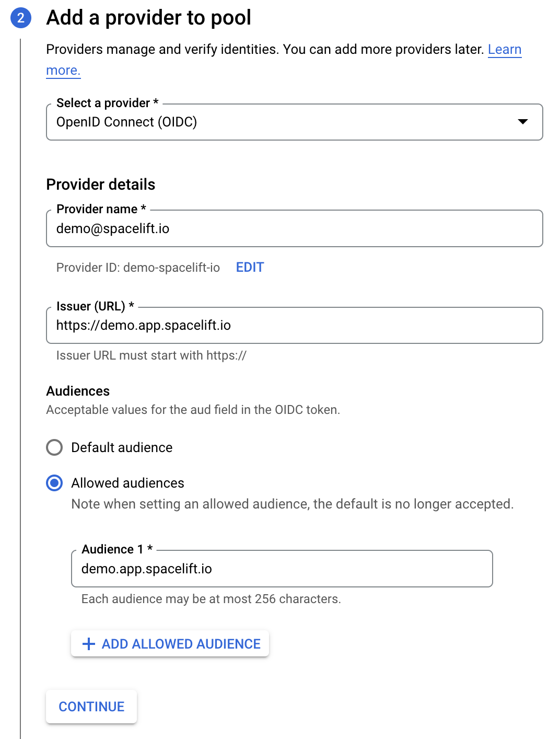Click the Issuer (URL) input field
Viewport: 560px width, 739px height.
(x=295, y=325)
